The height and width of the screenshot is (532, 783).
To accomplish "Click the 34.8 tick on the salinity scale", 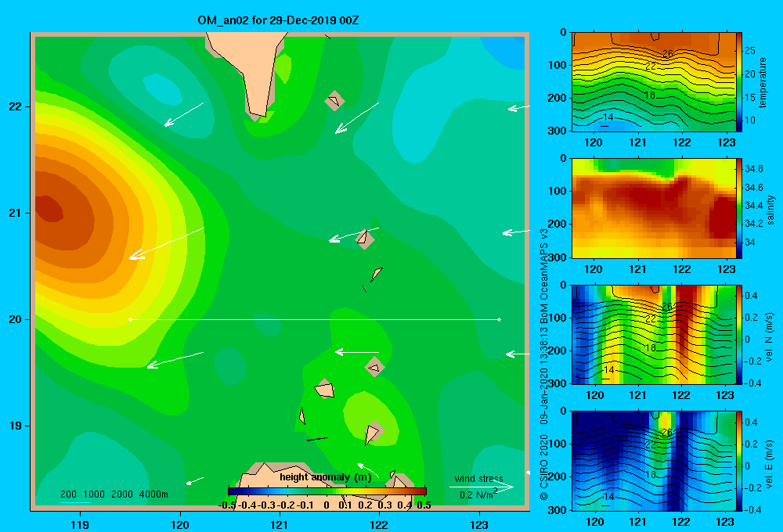I will tap(754, 169).
